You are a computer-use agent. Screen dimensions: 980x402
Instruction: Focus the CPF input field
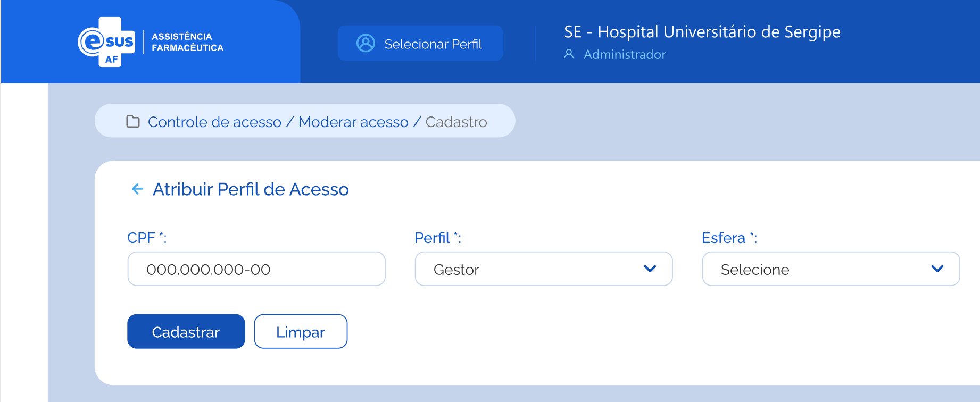pyautogui.click(x=256, y=269)
